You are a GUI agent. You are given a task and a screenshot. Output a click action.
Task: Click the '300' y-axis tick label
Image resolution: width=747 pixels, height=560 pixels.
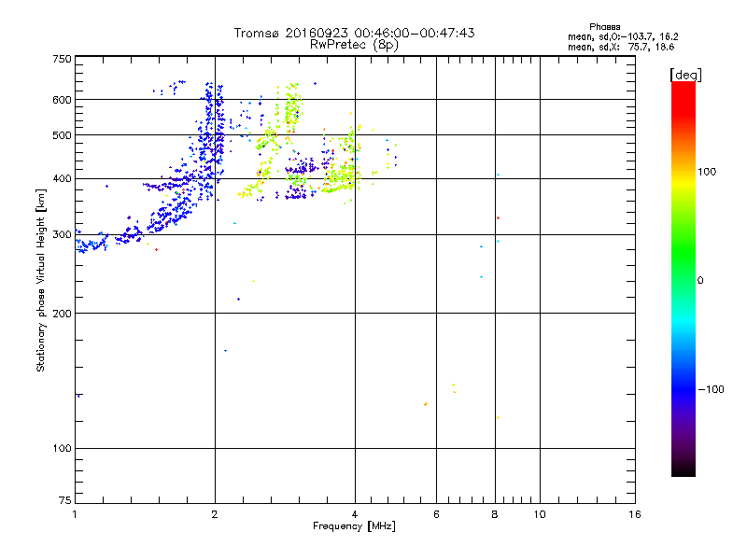point(62,235)
